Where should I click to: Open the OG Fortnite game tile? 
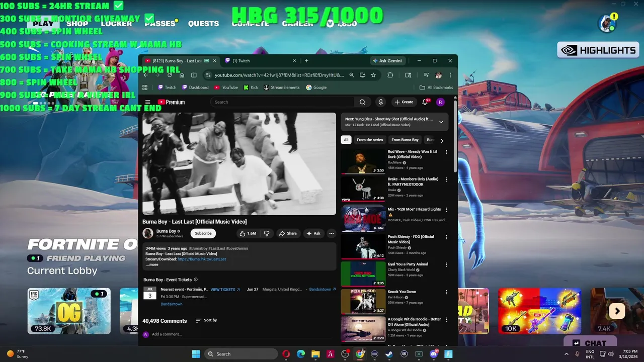69,311
